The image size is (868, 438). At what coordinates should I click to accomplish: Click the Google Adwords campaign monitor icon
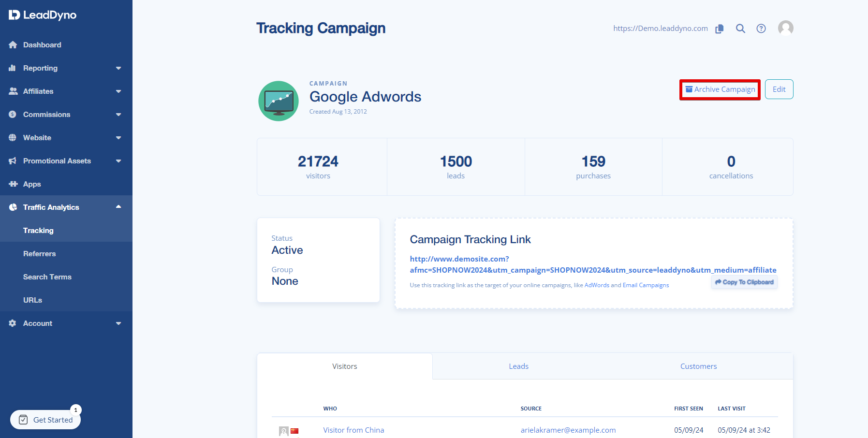click(279, 101)
